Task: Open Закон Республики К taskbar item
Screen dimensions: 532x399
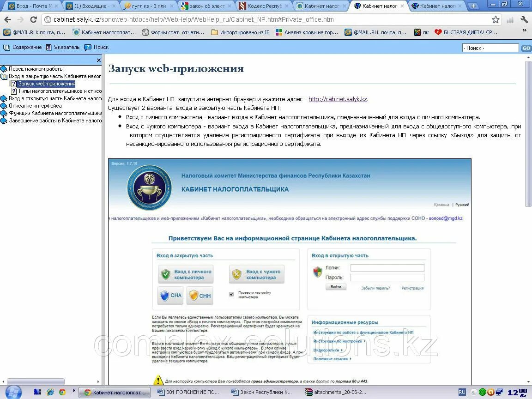Action: pyautogui.click(x=261, y=392)
